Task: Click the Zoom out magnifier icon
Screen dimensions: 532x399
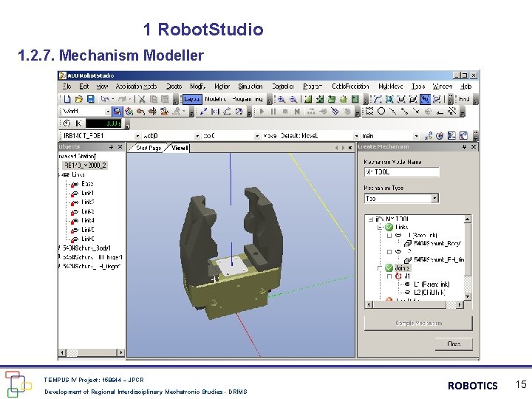Action: click(x=293, y=99)
